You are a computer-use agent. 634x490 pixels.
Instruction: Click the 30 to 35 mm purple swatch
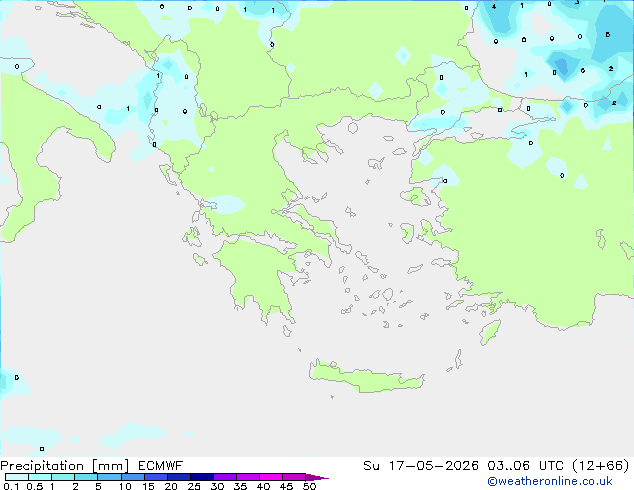point(225,477)
